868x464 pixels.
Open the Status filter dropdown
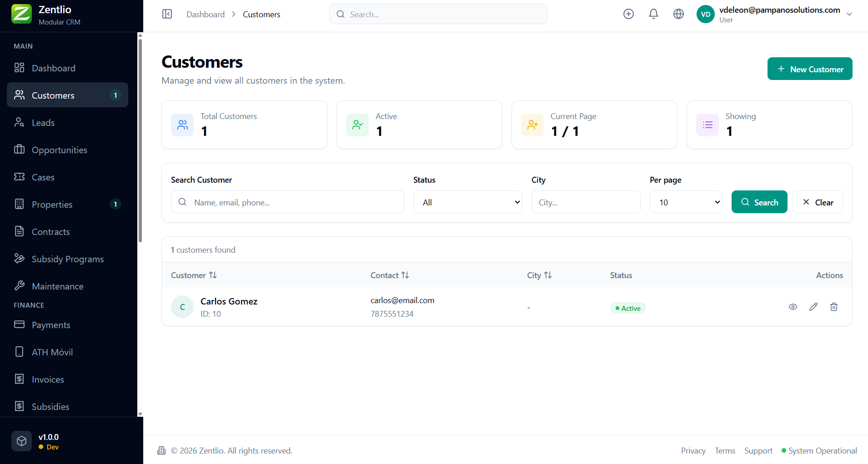click(467, 202)
